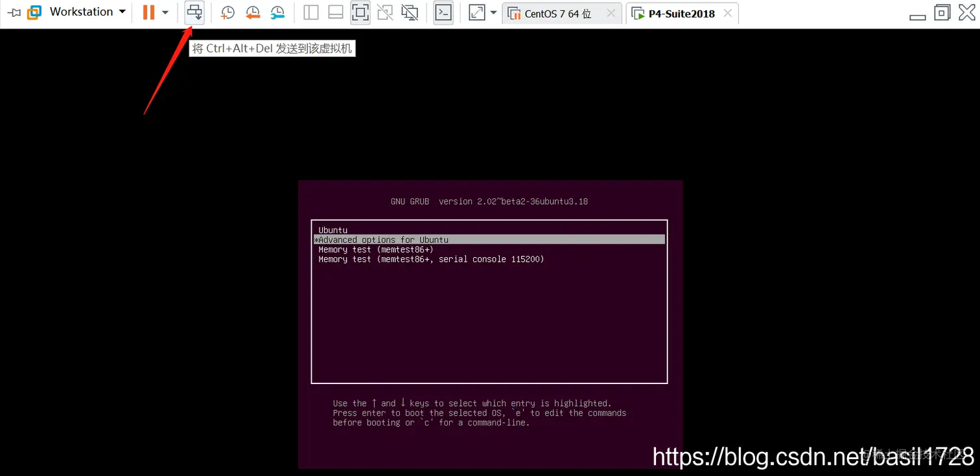Open the snapshot manager
980x476 pixels.
(277, 12)
